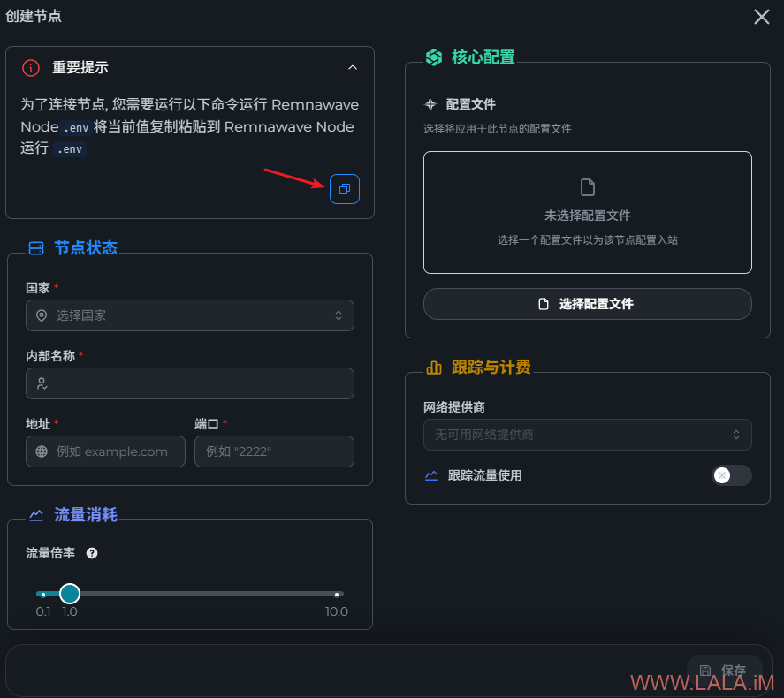
Task: Click the traffic multiplier slider handle
Action: pyautogui.click(x=70, y=594)
